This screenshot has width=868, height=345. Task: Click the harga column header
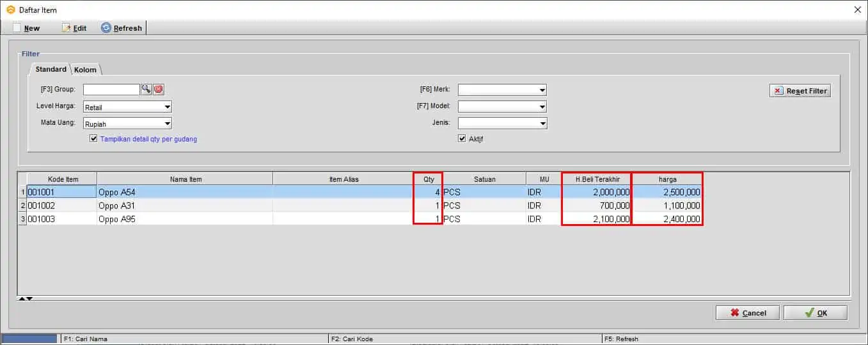click(667, 179)
